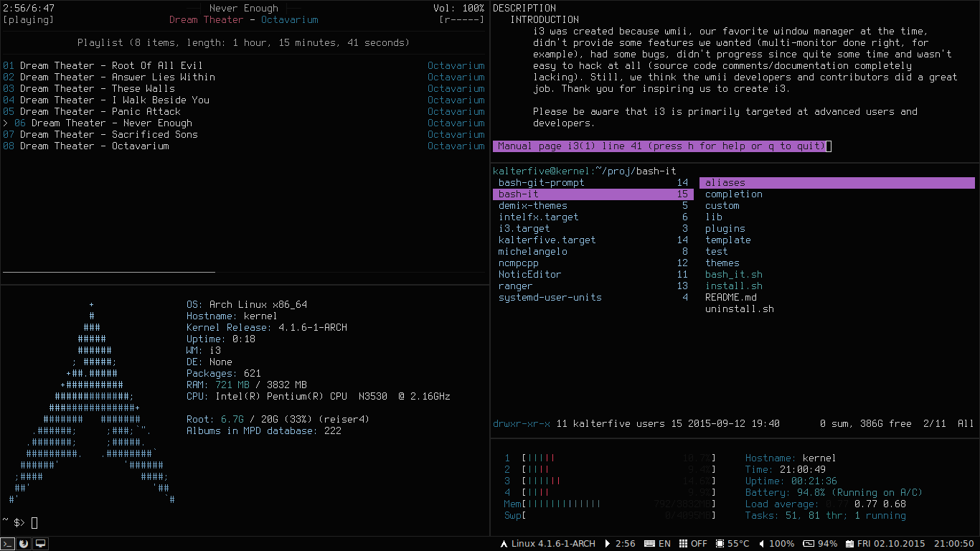The image size is (980, 551).
Task: Select track 01 Root Of All Evil
Action: click(244, 65)
